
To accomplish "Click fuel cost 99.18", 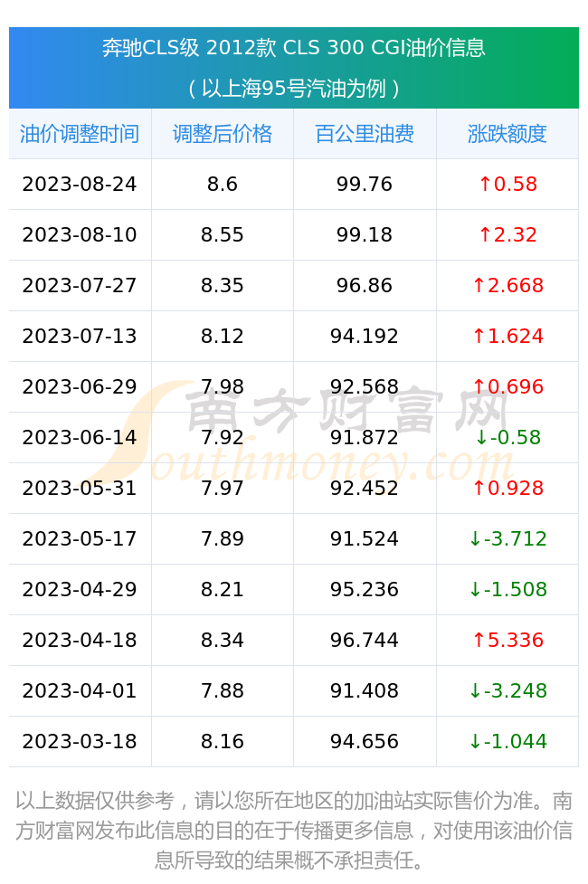I will 365,235.
